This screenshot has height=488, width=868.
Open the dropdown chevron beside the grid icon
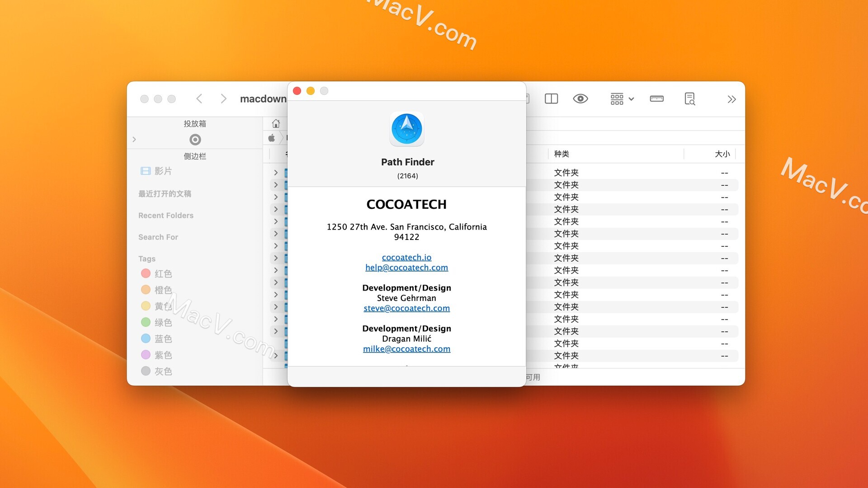[x=631, y=99]
